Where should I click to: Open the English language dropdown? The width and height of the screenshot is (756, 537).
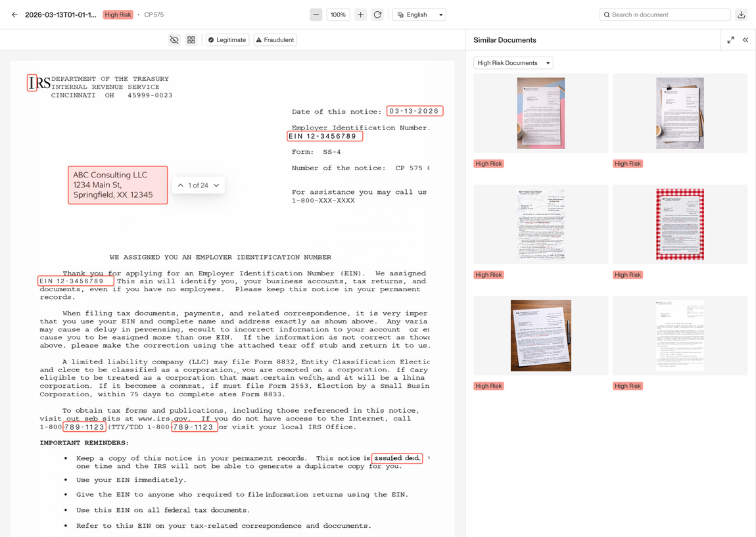tap(419, 14)
